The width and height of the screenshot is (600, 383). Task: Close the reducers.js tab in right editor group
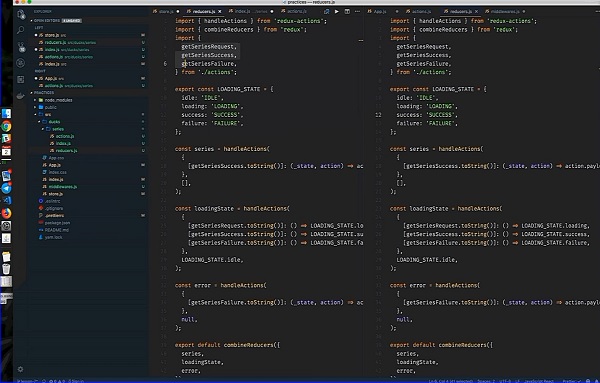click(x=476, y=11)
